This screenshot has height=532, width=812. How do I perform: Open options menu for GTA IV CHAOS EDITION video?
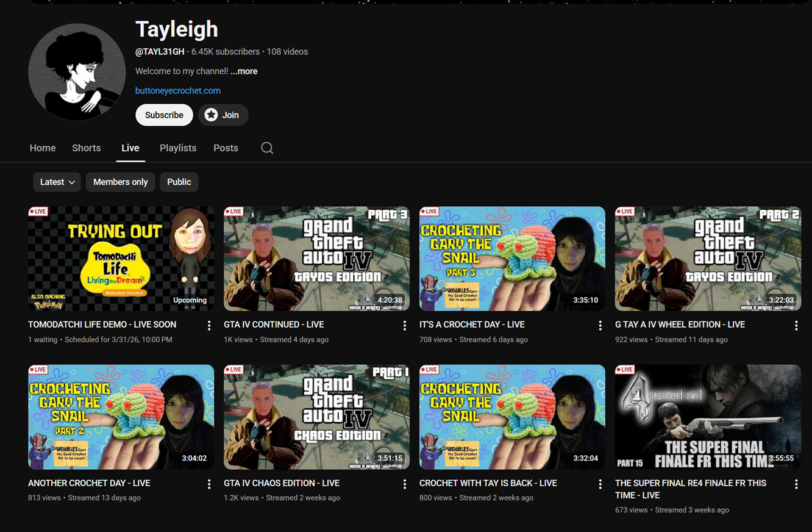pos(405,484)
